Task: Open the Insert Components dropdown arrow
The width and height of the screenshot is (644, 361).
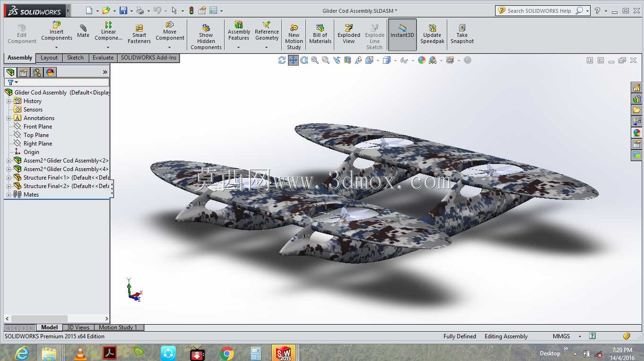Action: 56,47
